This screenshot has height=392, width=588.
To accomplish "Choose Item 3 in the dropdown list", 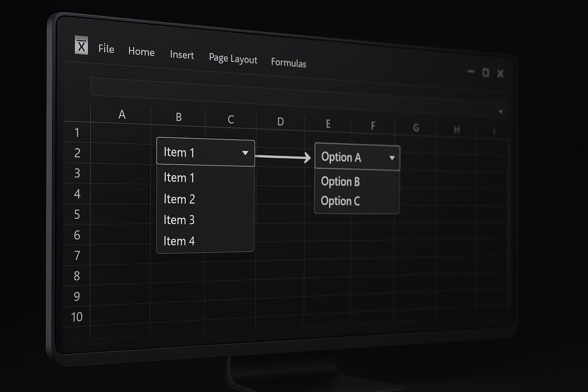I will coord(179,220).
